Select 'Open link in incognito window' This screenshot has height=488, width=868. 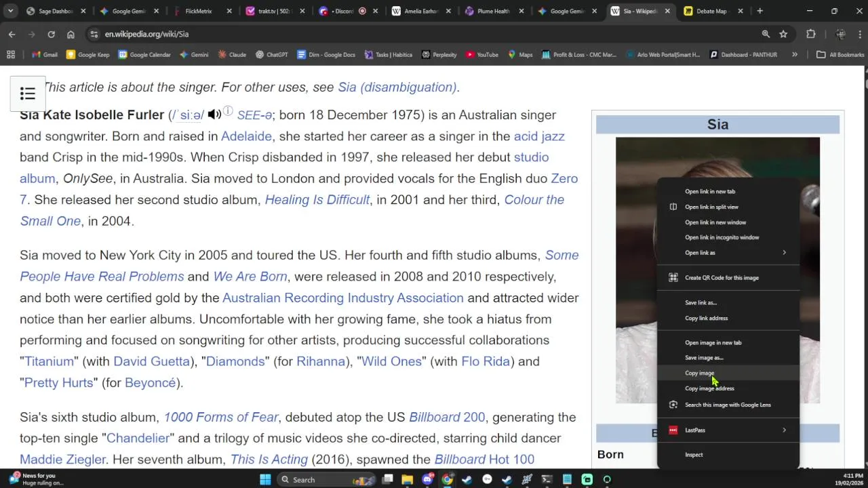click(x=728, y=237)
